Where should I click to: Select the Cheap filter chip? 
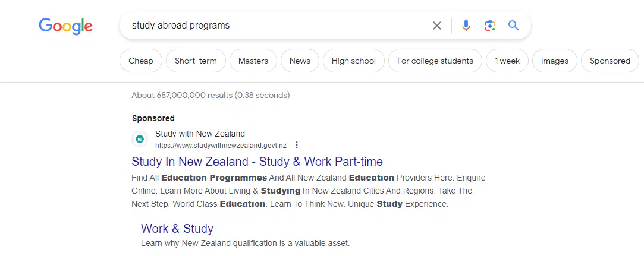click(x=141, y=61)
